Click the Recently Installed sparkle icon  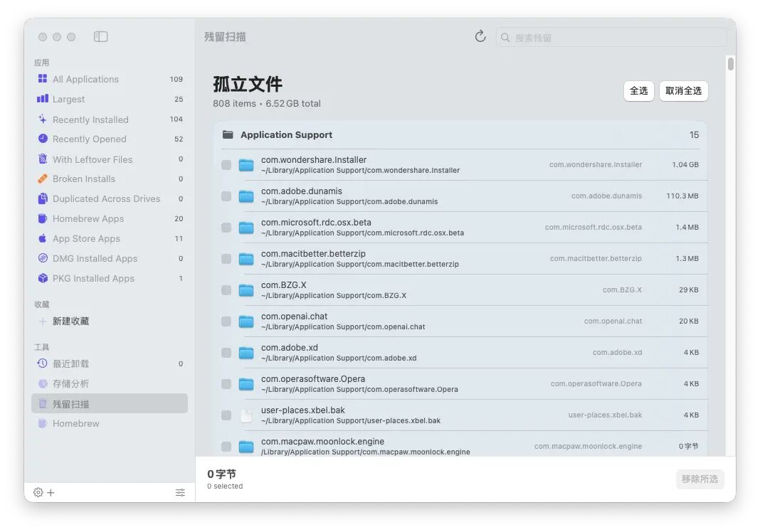click(x=43, y=119)
